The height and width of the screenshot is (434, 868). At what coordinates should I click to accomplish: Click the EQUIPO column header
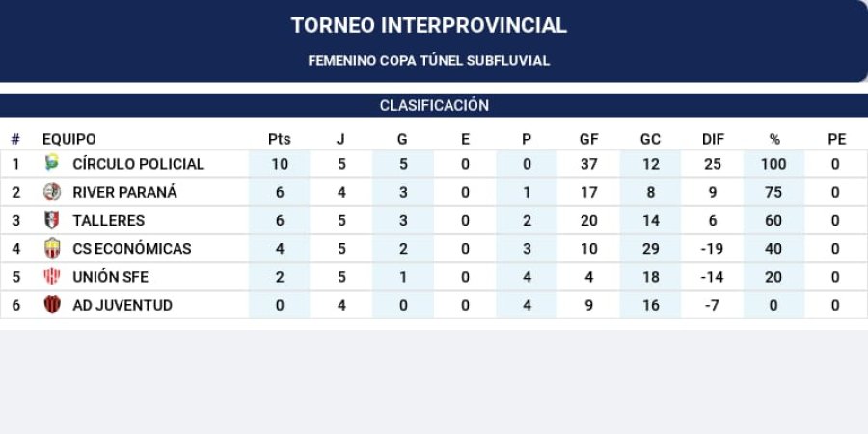pos(69,139)
